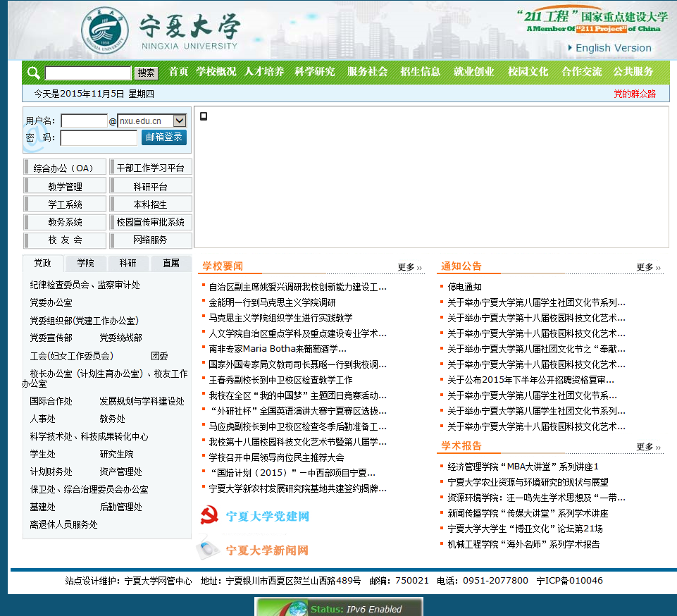The height and width of the screenshot is (616, 677).
Task: Open the 后勤管理处 department link
Action: click(x=121, y=507)
